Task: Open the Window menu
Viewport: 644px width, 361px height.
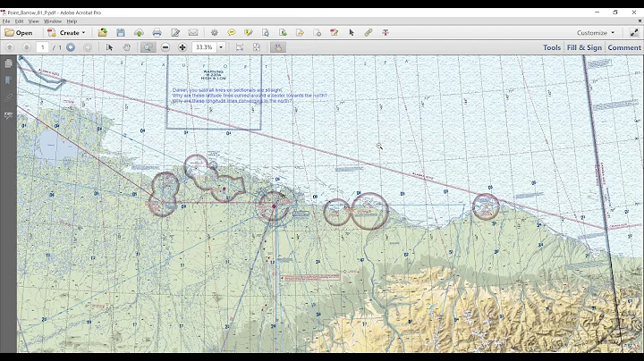Action: pyautogui.click(x=53, y=21)
